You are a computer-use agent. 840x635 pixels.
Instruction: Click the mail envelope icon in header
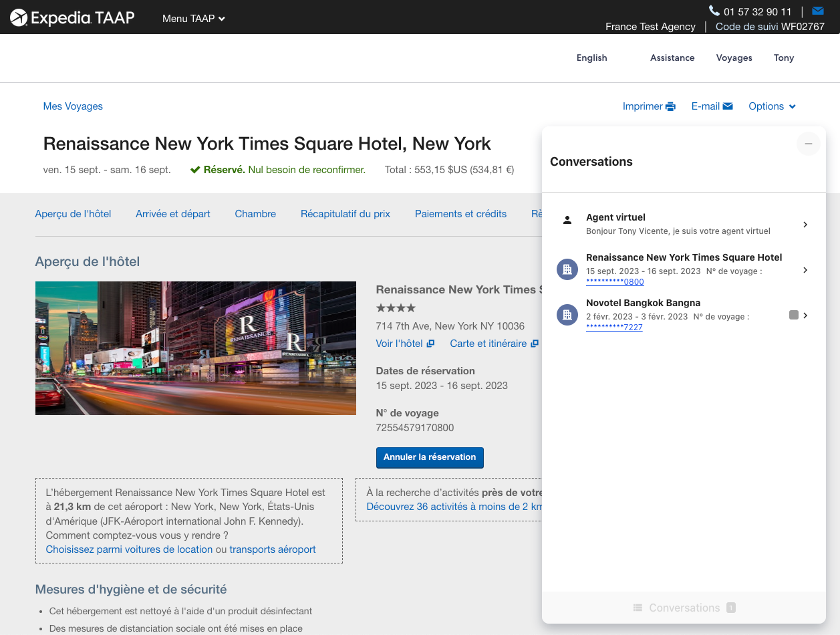[x=818, y=11]
